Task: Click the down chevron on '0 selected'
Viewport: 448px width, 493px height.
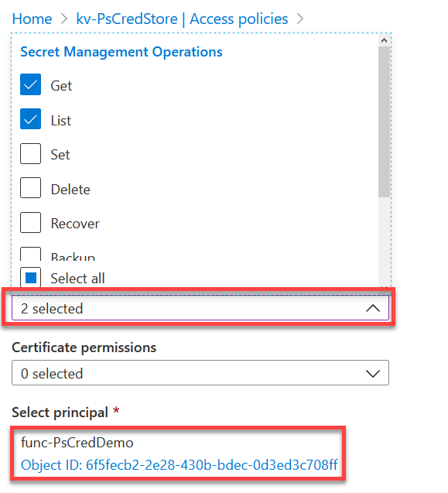Action: pyautogui.click(x=373, y=374)
